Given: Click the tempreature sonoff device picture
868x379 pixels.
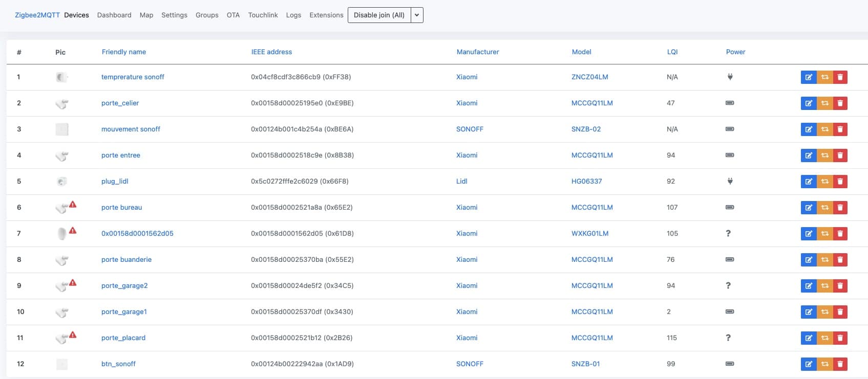Looking at the screenshot, I should [62, 77].
